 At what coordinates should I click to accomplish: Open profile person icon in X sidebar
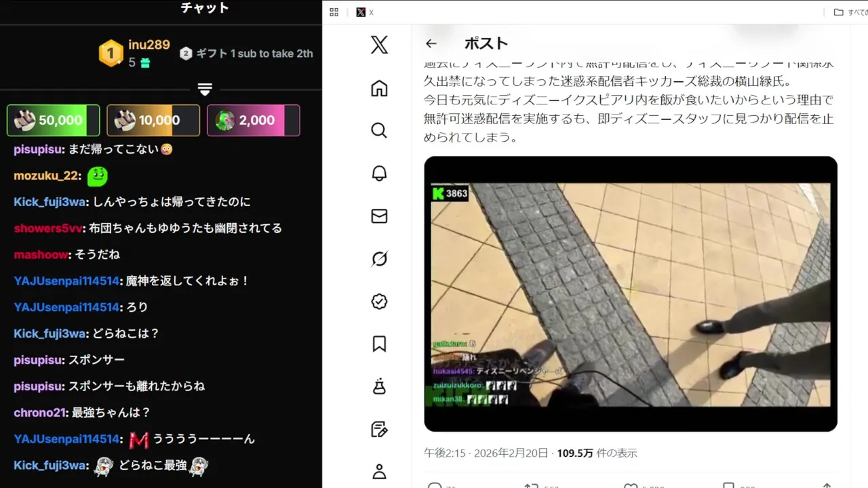(x=379, y=471)
